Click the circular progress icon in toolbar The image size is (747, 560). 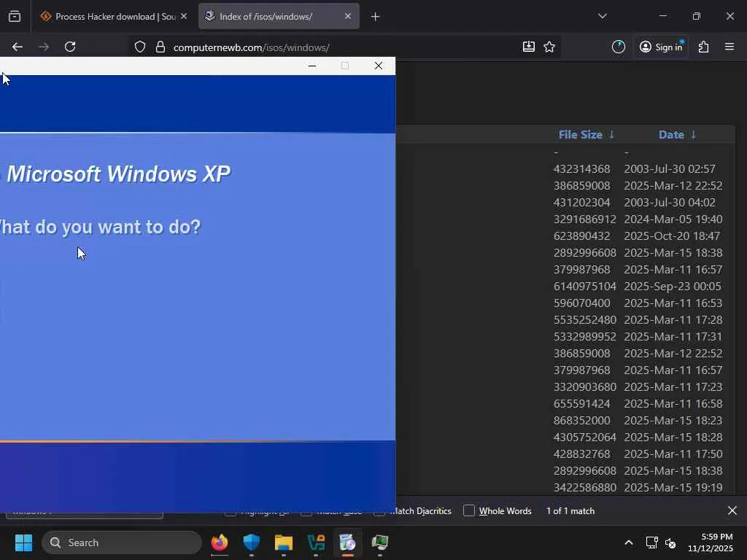pyautogui.click(x=619, y=47)
